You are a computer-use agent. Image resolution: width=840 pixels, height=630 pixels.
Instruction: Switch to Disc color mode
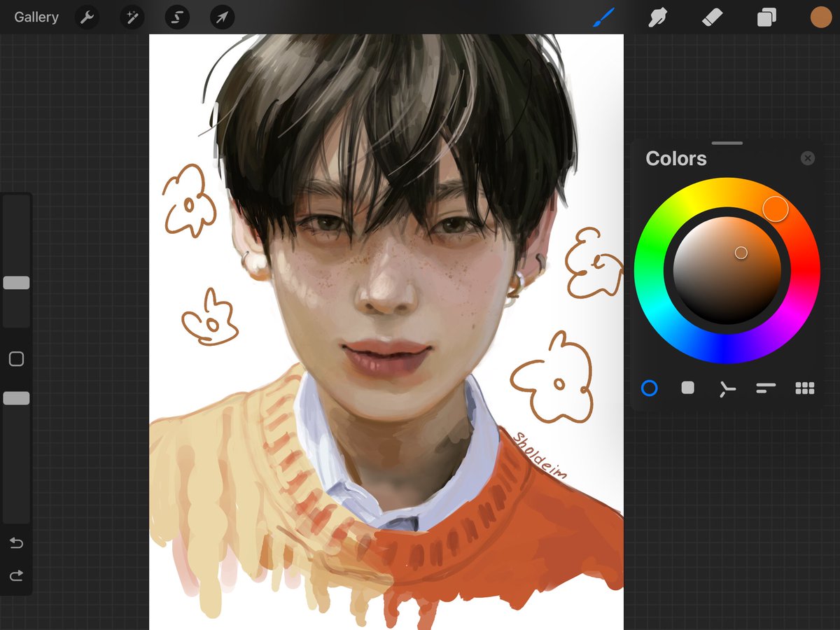tap(650, 388)
